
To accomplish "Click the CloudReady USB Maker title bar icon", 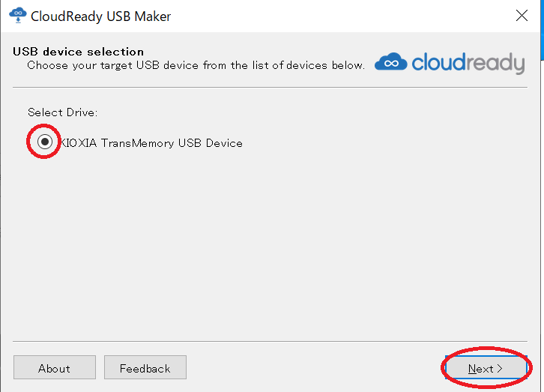I will pyautogui.click(x=18, y=16).
